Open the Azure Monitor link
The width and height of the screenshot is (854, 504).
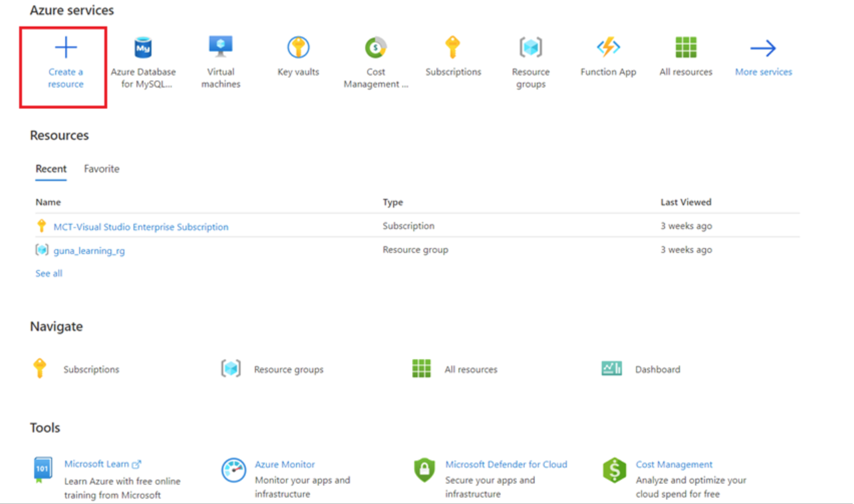pyautogui.click(x=285, y=464)
